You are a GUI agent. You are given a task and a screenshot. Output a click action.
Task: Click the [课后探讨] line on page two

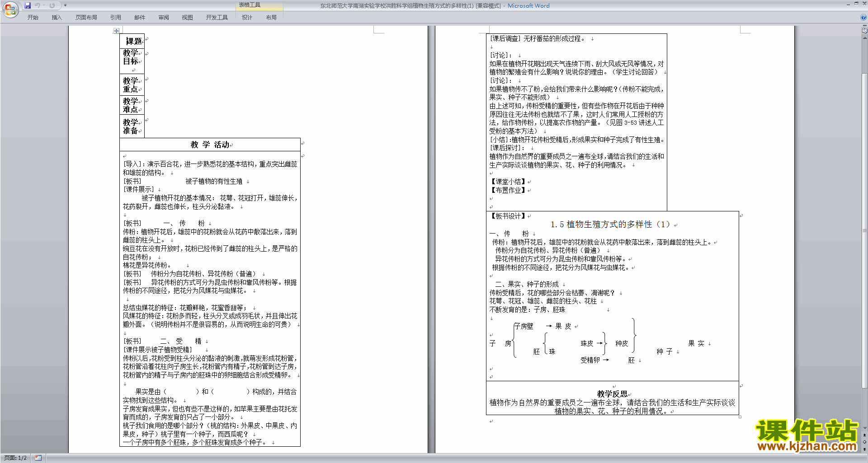point(507,148)
